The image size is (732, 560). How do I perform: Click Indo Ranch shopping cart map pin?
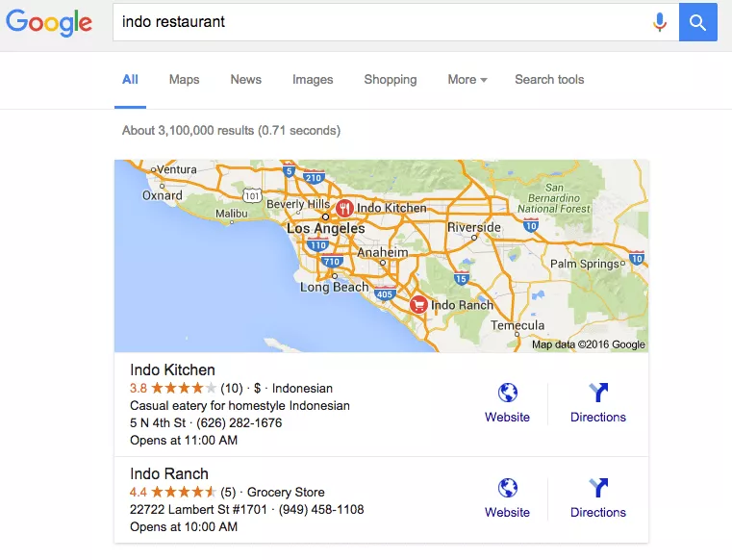tap(418, 305)
